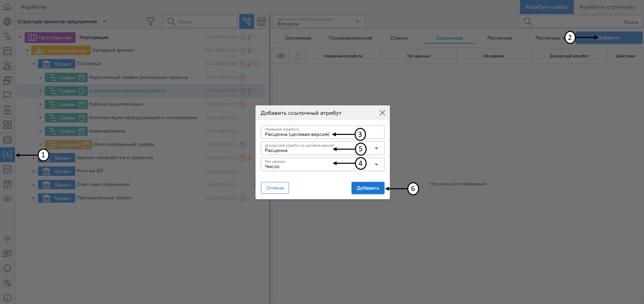
Task: Open the comments icon in the sidebar
Action: (x=7, y=254)
